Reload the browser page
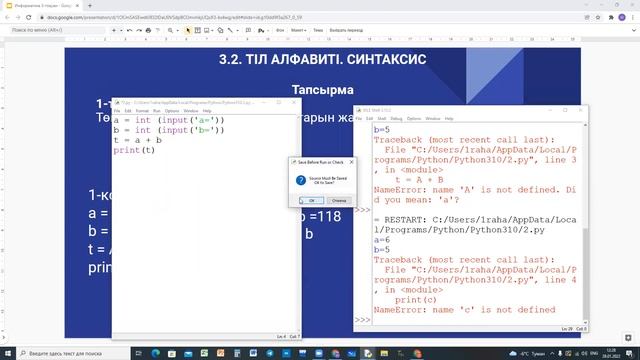The image size is (640, 360). 29,18
